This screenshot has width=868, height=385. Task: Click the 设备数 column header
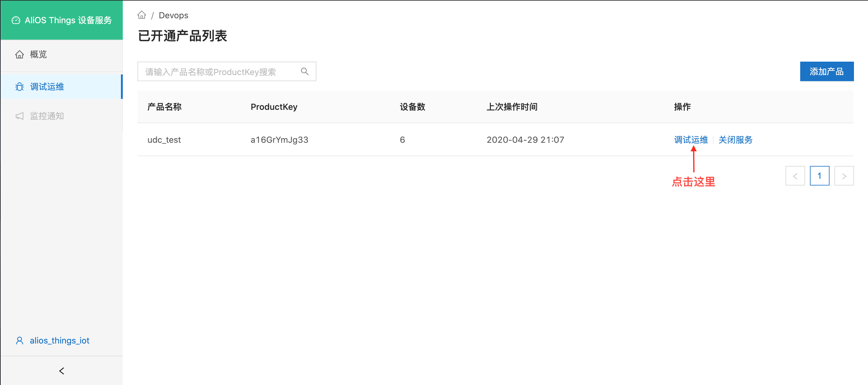412,107
